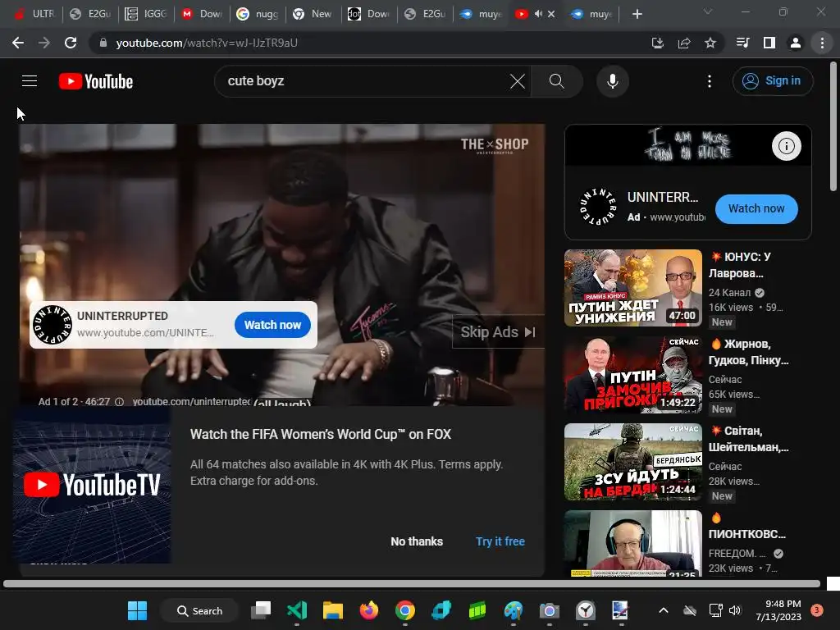Mute the YouTube tab via speaker icon

tap(538, 14)
